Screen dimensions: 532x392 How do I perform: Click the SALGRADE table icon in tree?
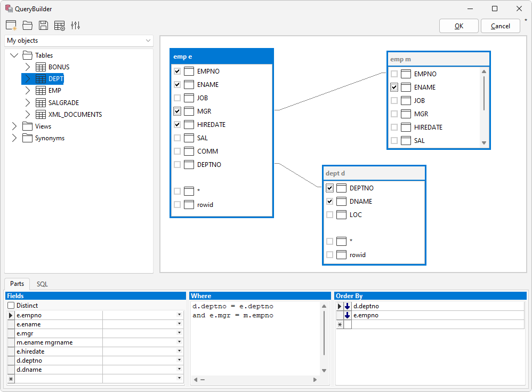pyautogui.click(x=41, y=102)
